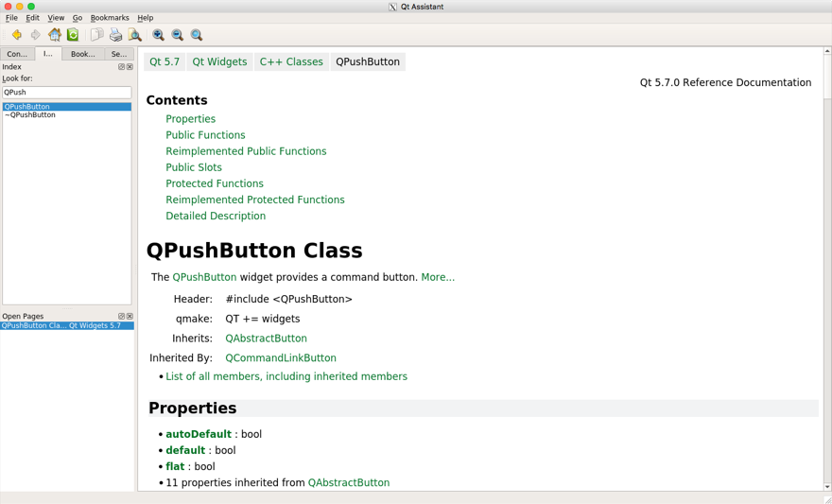Click the scrollbar down arrow
The width and height of the screenshot is (832, 504).
(x=827, y=486)
